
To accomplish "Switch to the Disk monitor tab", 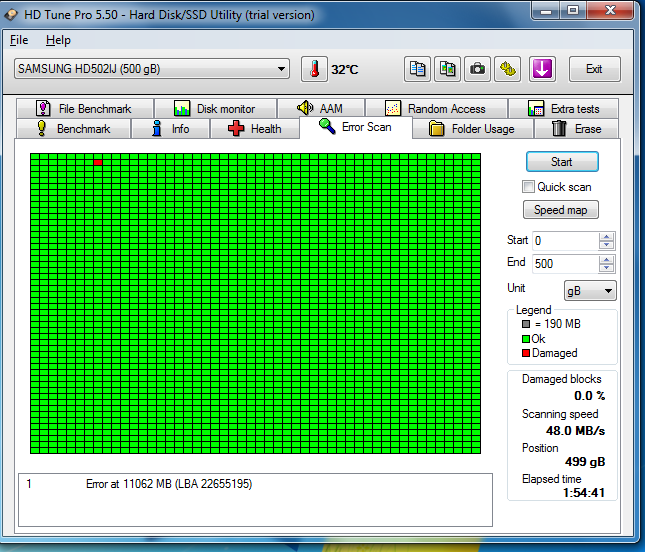I will pos(216,109).
